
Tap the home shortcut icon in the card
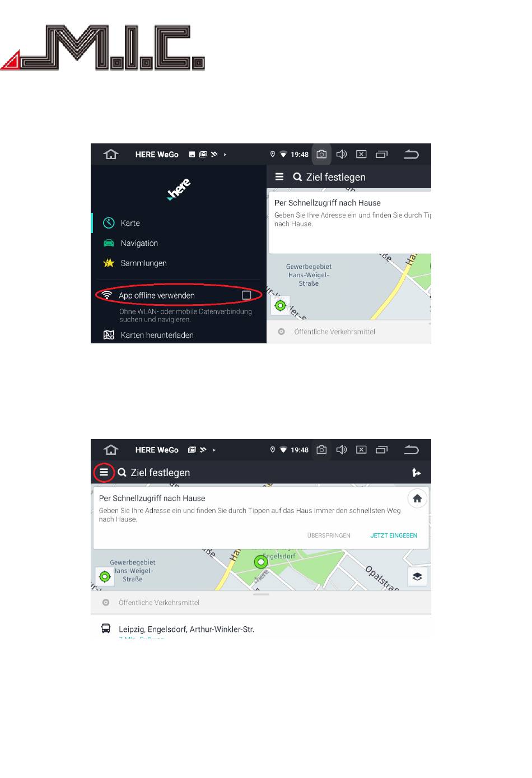417,499
